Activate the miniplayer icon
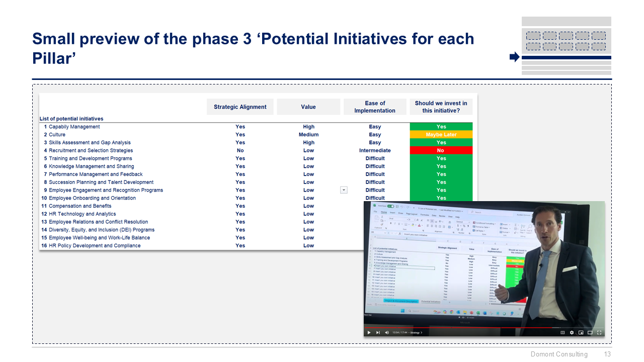This screenshot has width=644, height=362. (x=581, y=332)
